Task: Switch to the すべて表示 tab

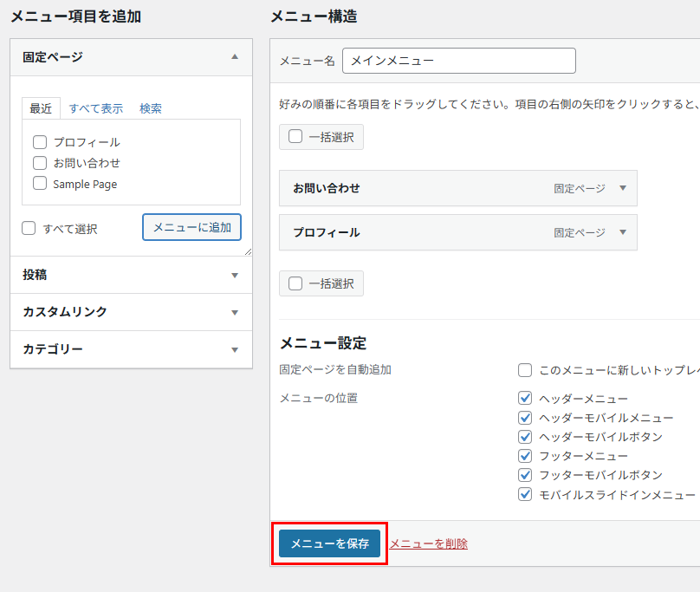Action: tap(96, 108)
